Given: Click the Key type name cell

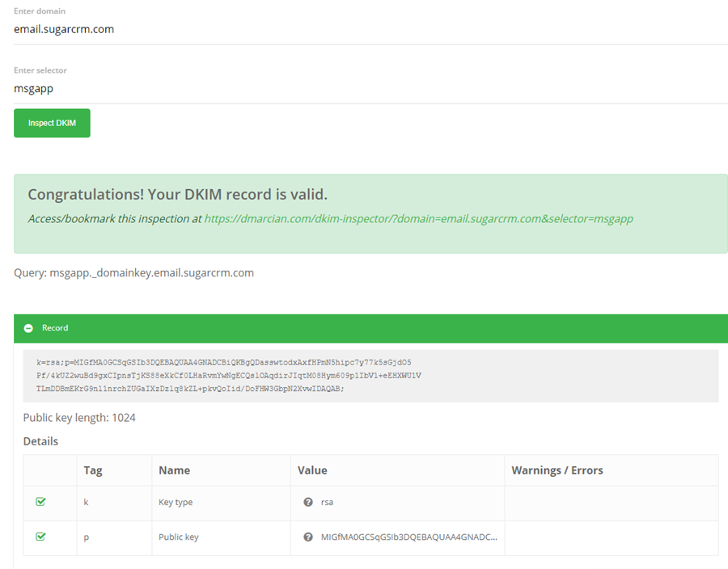Looking at the screenshot, I should pos(176,502).
